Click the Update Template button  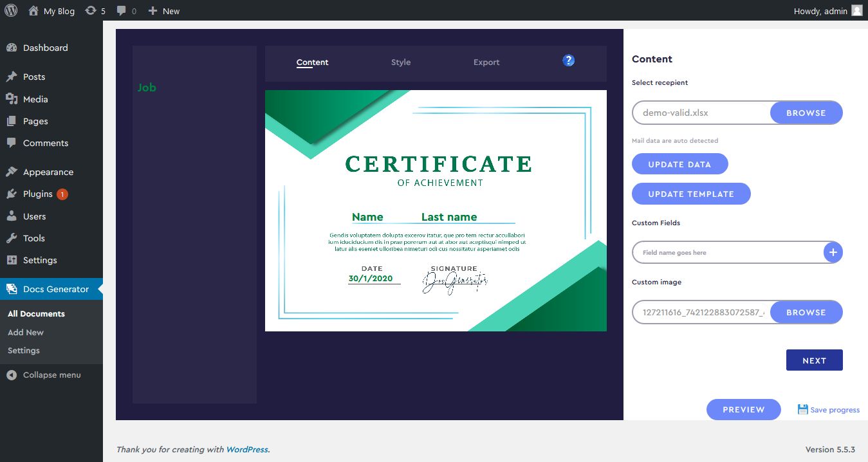click(690, 194)
